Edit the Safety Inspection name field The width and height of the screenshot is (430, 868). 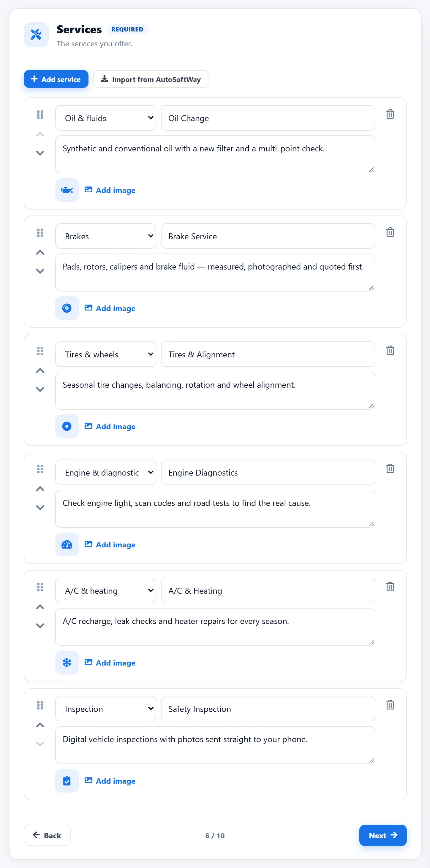click(x=268, y=709)
